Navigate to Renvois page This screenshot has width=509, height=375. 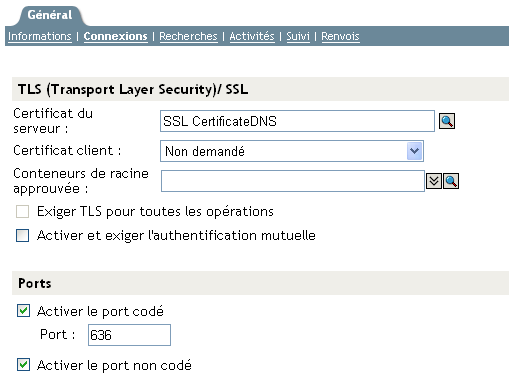340,36
